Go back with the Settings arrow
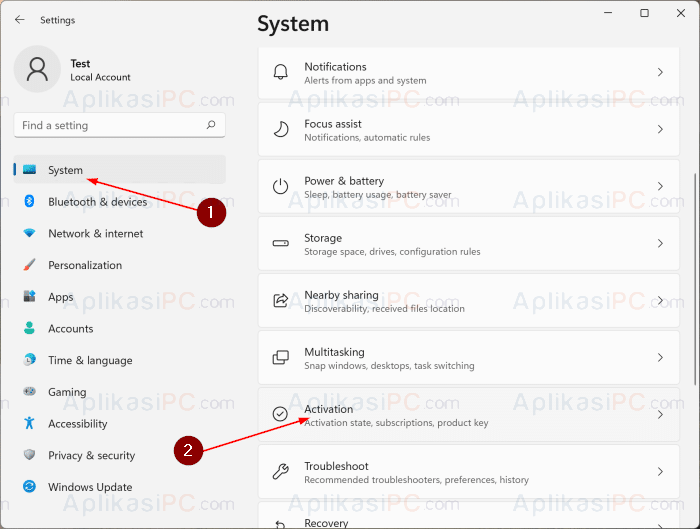 tap(20, 20)
